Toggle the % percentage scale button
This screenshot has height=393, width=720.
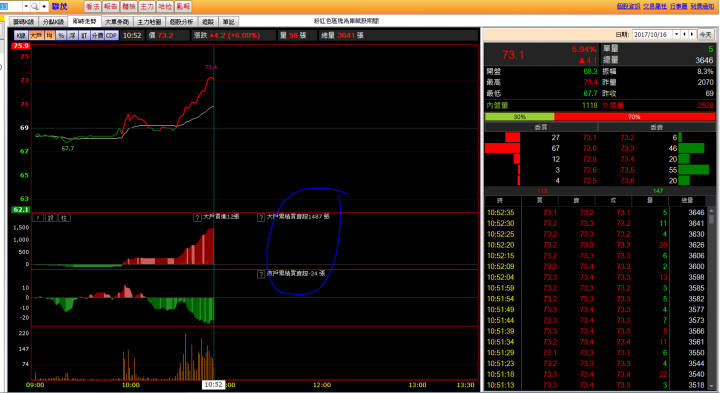click(61, 35)
